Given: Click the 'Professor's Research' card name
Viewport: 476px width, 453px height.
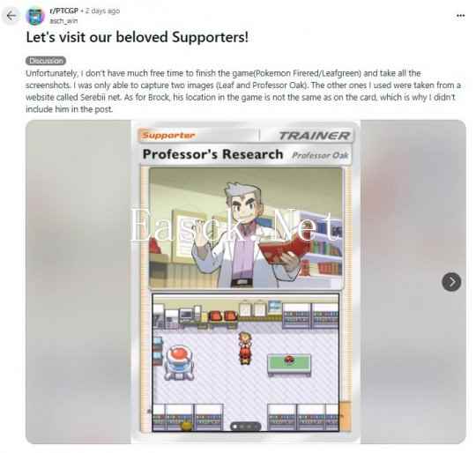Looking at the screenshot, I should click(212, 154).
